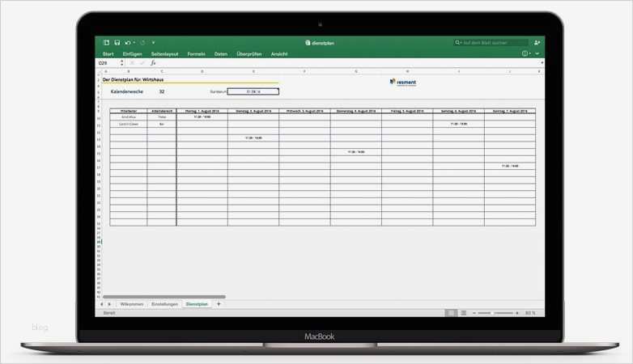Click the Undo arrow icon
The height and width of the screenshot is (364, 633).
point(128,42)
